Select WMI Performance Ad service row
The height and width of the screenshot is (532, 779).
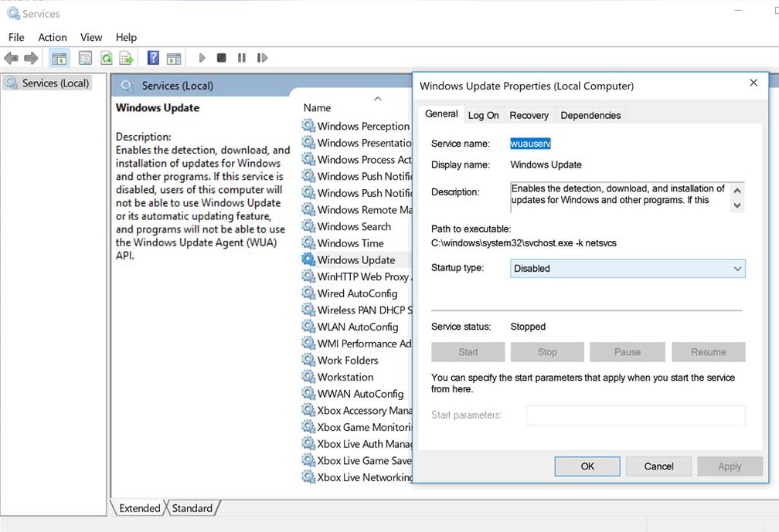tap(357, 344)
